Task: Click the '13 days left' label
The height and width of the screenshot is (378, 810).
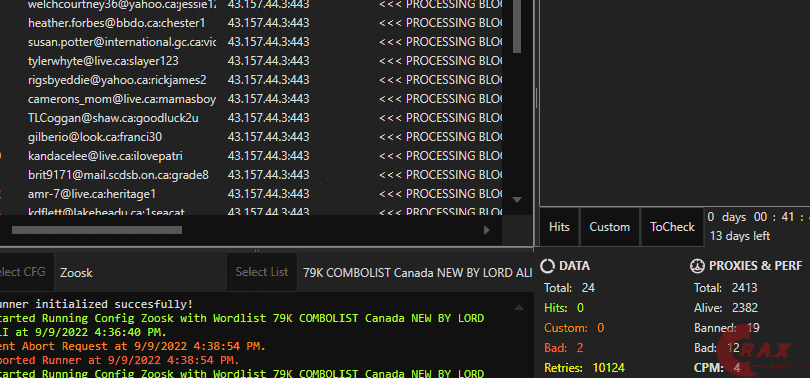Action: click(740, 236)
